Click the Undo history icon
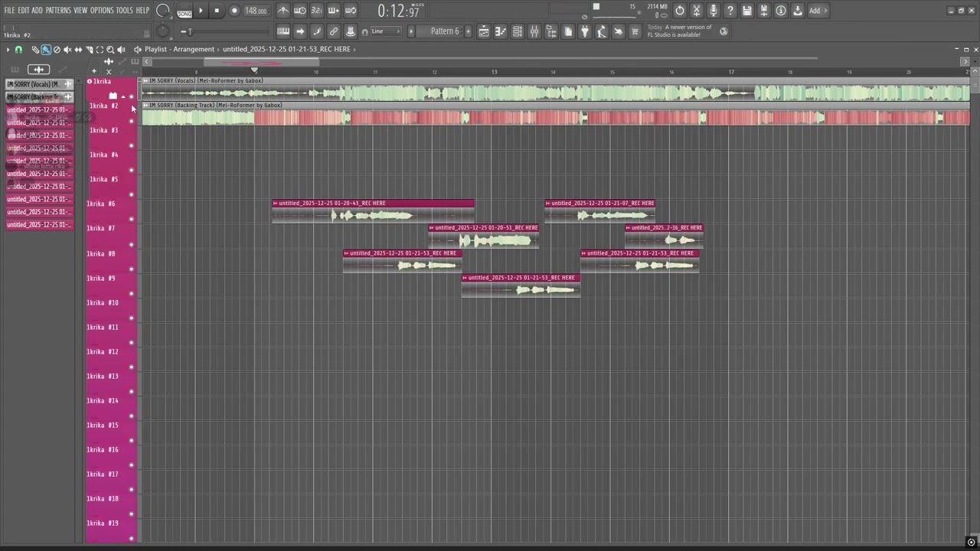This screenshot has height=551, width=980. [x=680, y=11]
